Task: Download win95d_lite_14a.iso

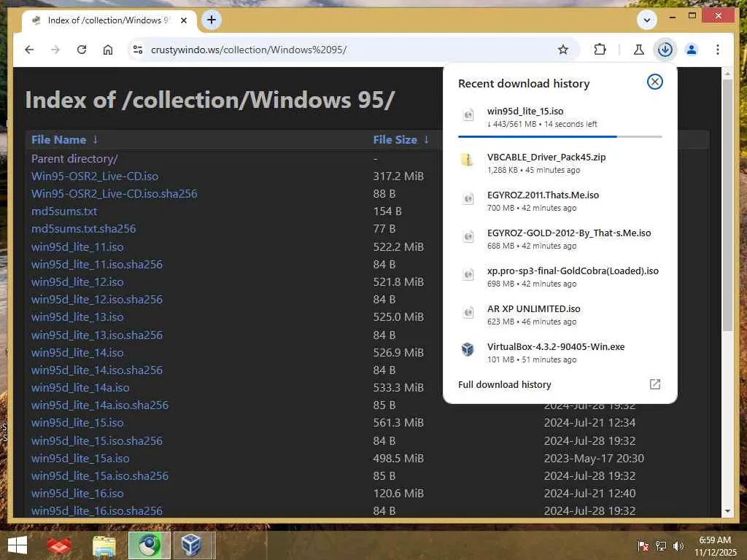Action: pyautogui.click(x=80, y=388)
